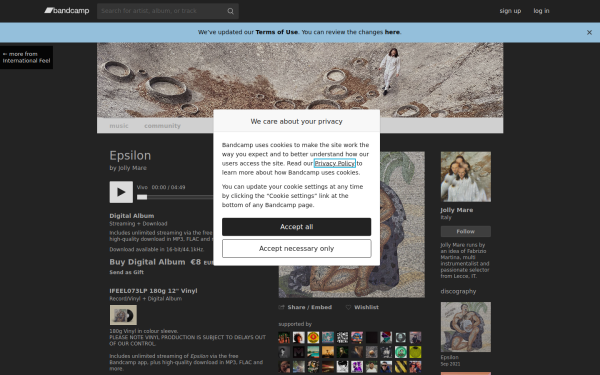Click the 'here' link in the banner
The height and width of the screenshot is (375, 600).
pos(392,32)
